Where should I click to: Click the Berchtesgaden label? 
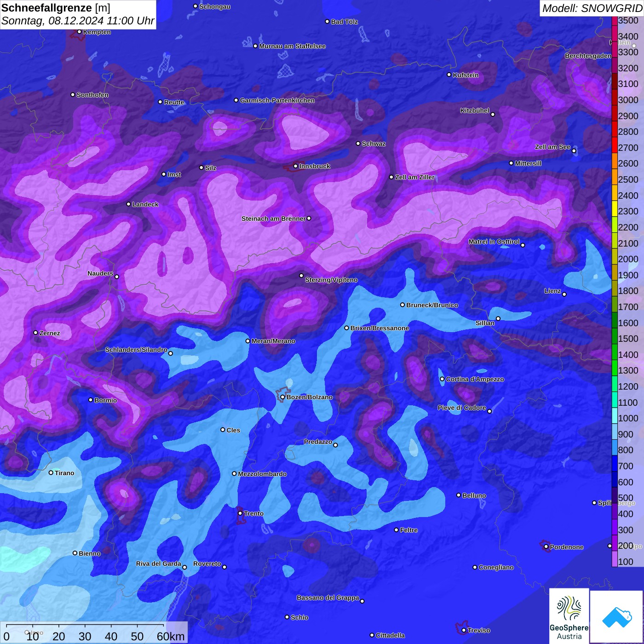coord(588,56)
